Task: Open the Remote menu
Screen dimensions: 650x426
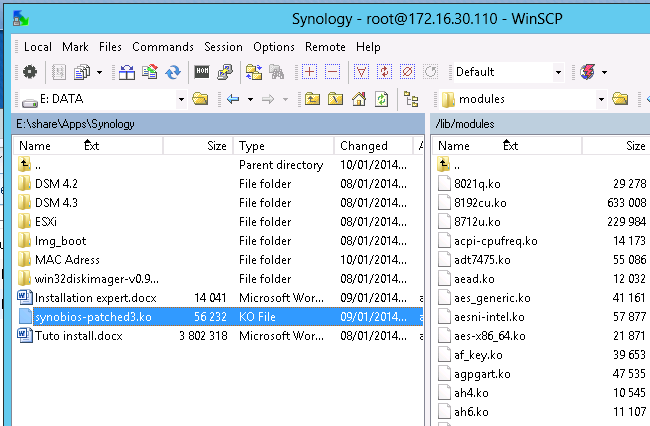Action: 325,47
